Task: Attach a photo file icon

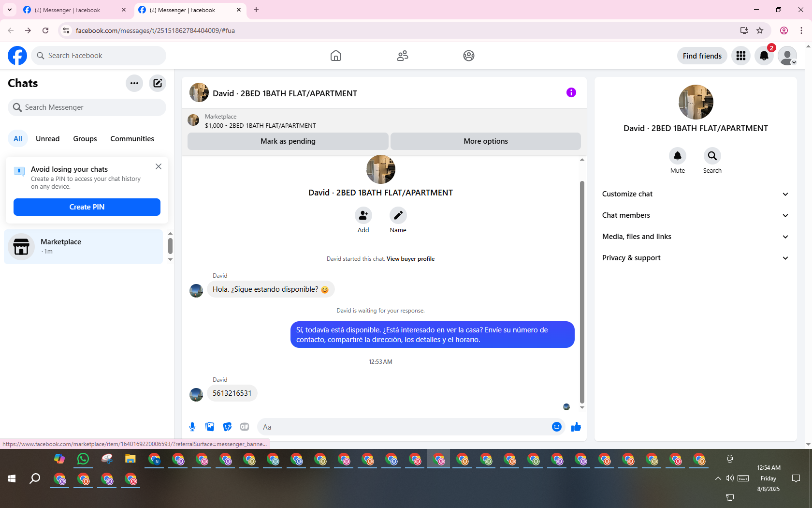Action: click(210, 427)
